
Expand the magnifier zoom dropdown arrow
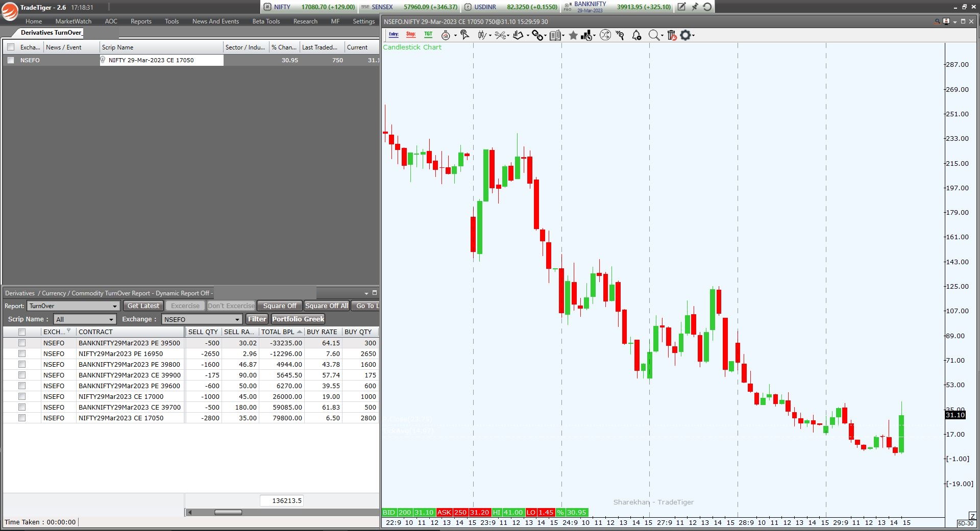point(662,36)
